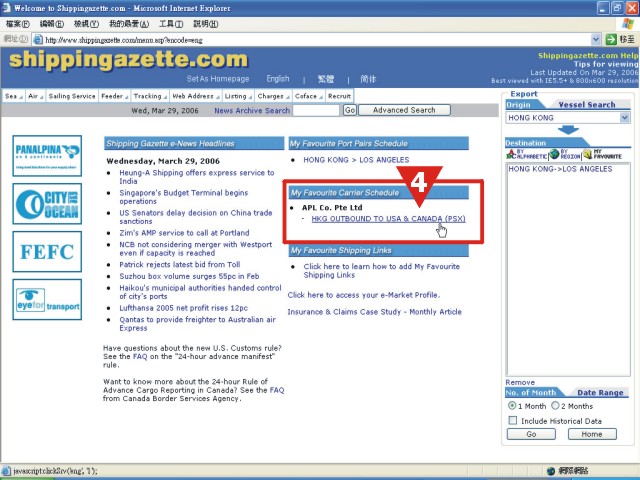
Task: Enable Include Historical Data checkbox
Action: [513, 420]
